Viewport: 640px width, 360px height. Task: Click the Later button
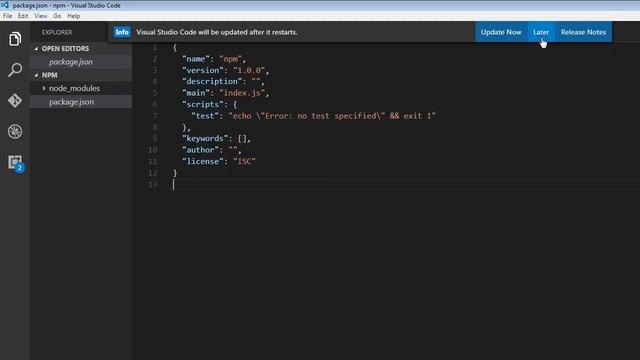541,32
